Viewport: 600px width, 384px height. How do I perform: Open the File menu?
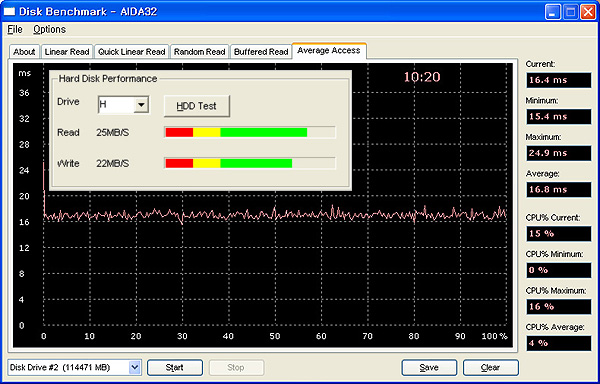pos(15,29)
